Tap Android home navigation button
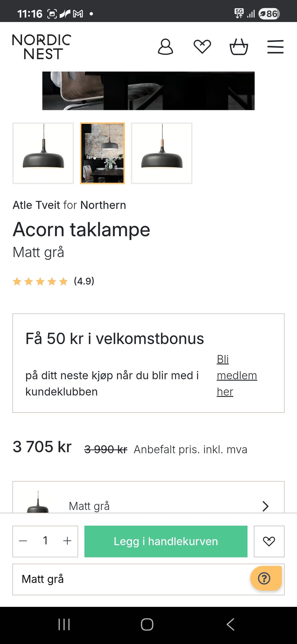The width and height of the screenshot is (297, 644). pos(147,624)
